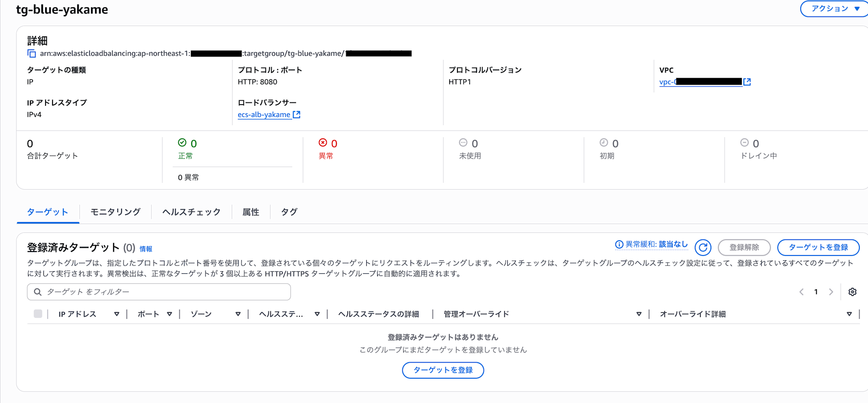Click the 情報 link beside 登録済みターゲット
868x403 pixels.
coord(146,249)
